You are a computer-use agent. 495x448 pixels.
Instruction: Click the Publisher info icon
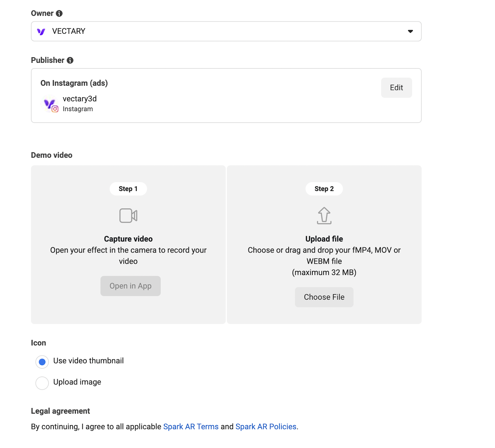[x=70, y=60]
